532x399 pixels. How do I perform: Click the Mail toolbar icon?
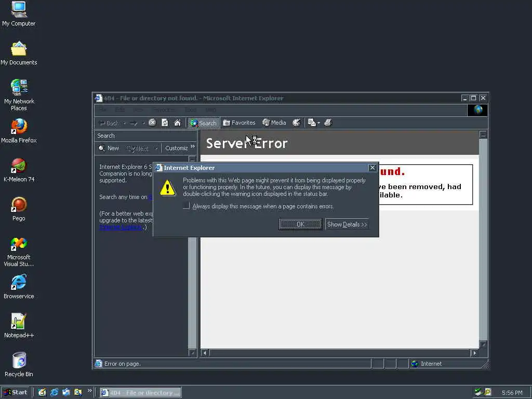pos(312,123)
